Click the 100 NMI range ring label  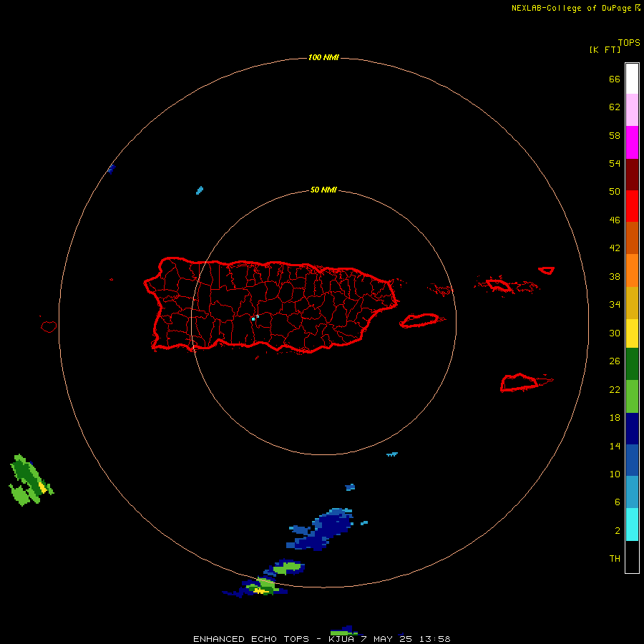pos(323,57)
